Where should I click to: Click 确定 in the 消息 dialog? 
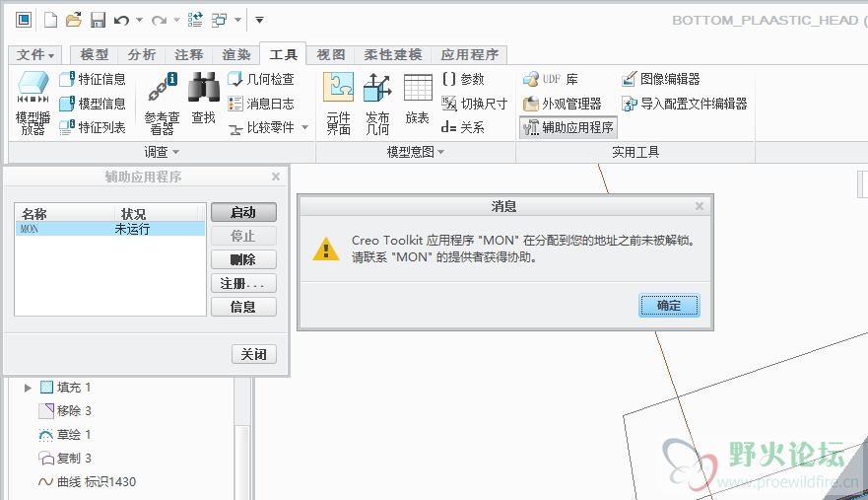click(x=669, y=306)
